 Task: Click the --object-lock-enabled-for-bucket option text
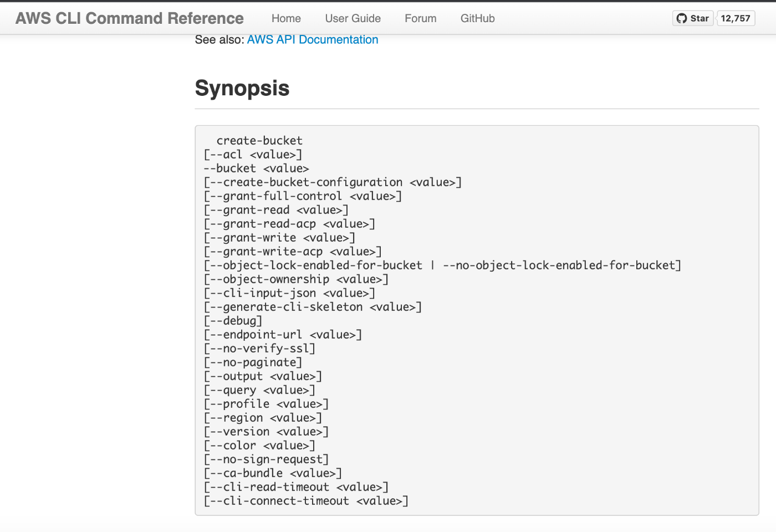[x=316, y=265]
